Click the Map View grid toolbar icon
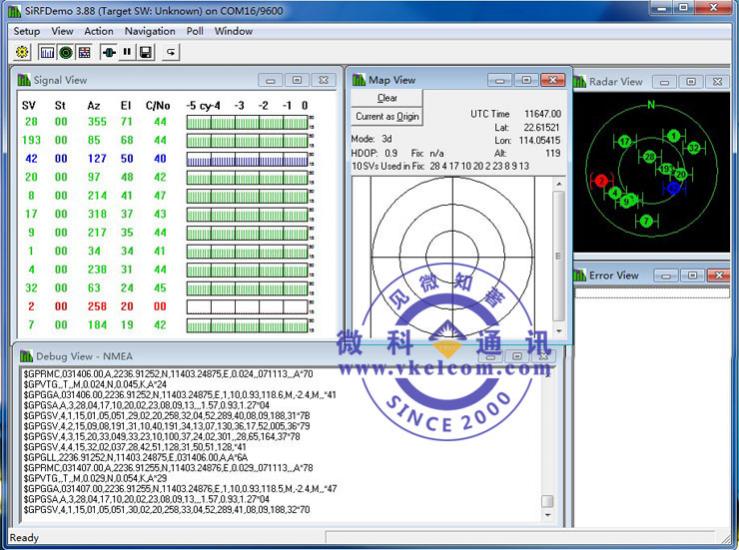 click(84, 52)
